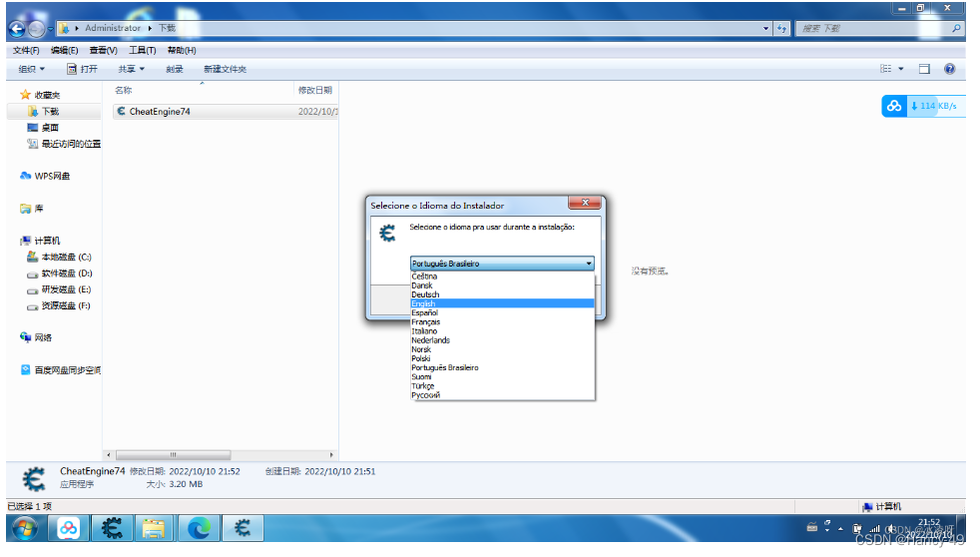Open recently visited places in sidebar
Image resolution: width=980 pixels, height=557 pixels.
pos(64,144)
